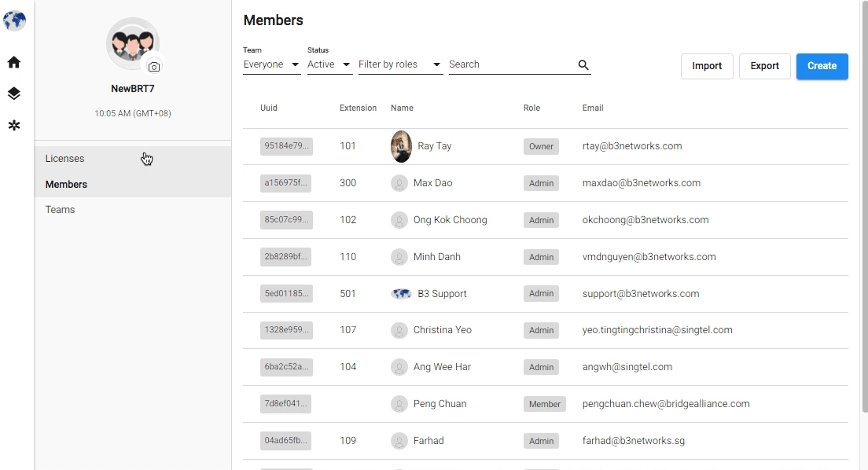The width and height of the screenshot is (868, 470).
Task: Click Ray Tay's profile photo
Action: [401, 146]
